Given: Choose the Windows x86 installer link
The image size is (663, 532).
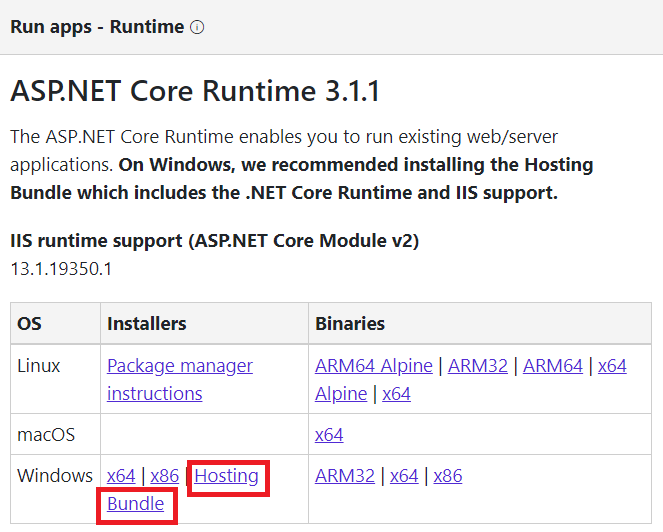Looking at the screenshot, I should click(164, 476).
